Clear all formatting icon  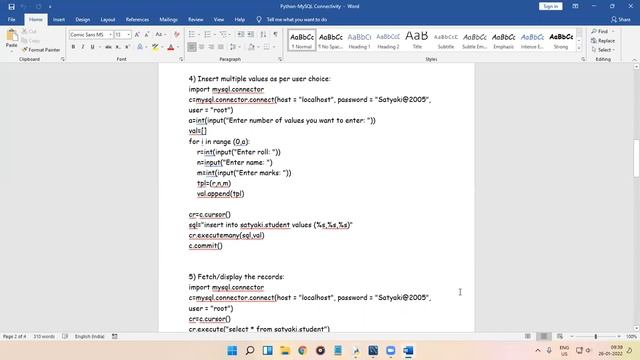[x=176, y=35]
